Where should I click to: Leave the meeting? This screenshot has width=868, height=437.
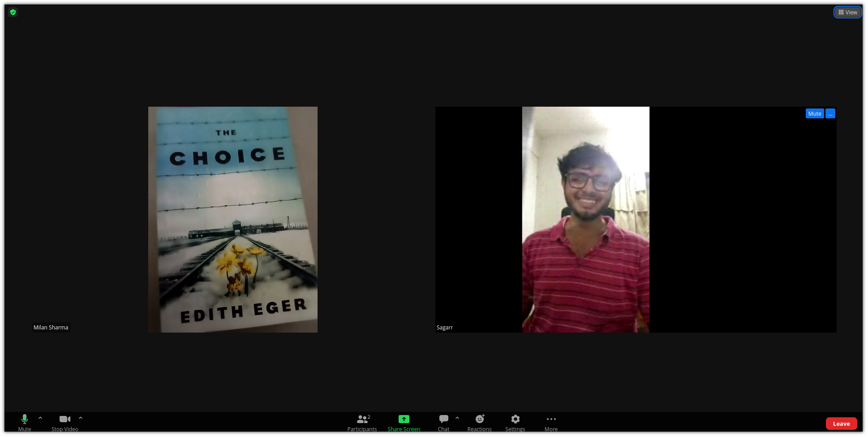tap(841, 423)
